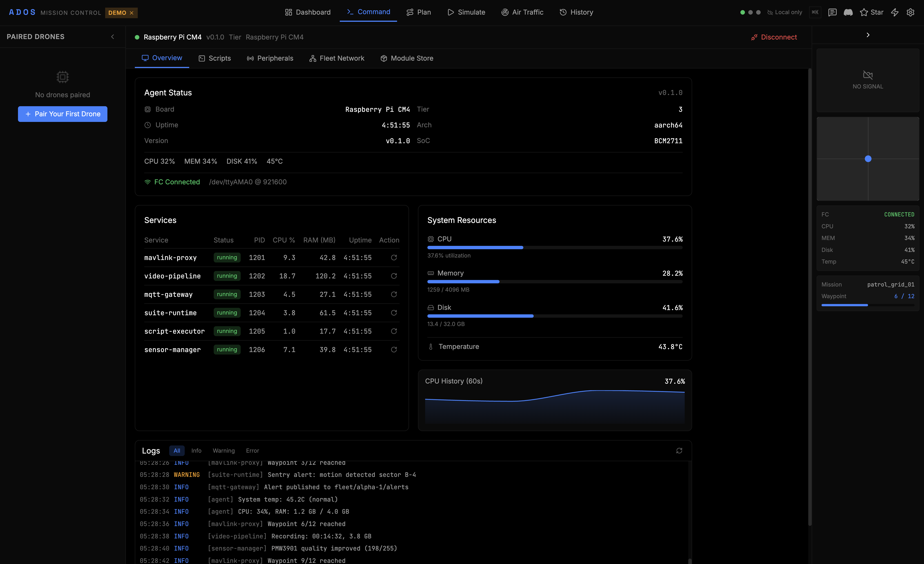924x564 pixels.
Task: Open the Module Store tab
Action: (x=407, y=58)
